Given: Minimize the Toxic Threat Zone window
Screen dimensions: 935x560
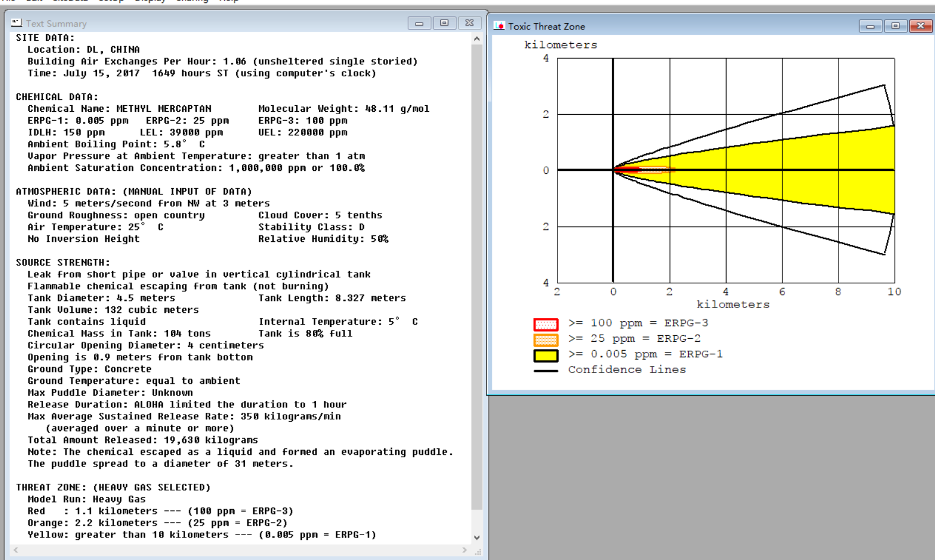Looking at the screenshot, I should (870, 26).
